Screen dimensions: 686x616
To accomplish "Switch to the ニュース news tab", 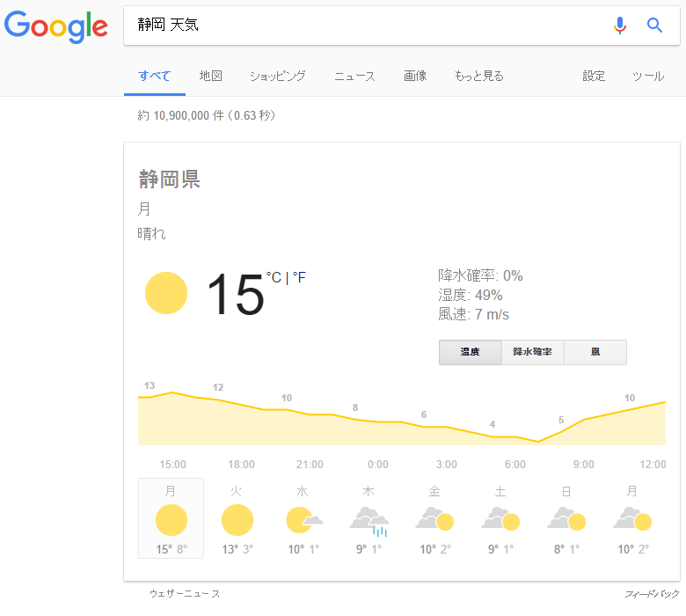I will coord(354,77).
